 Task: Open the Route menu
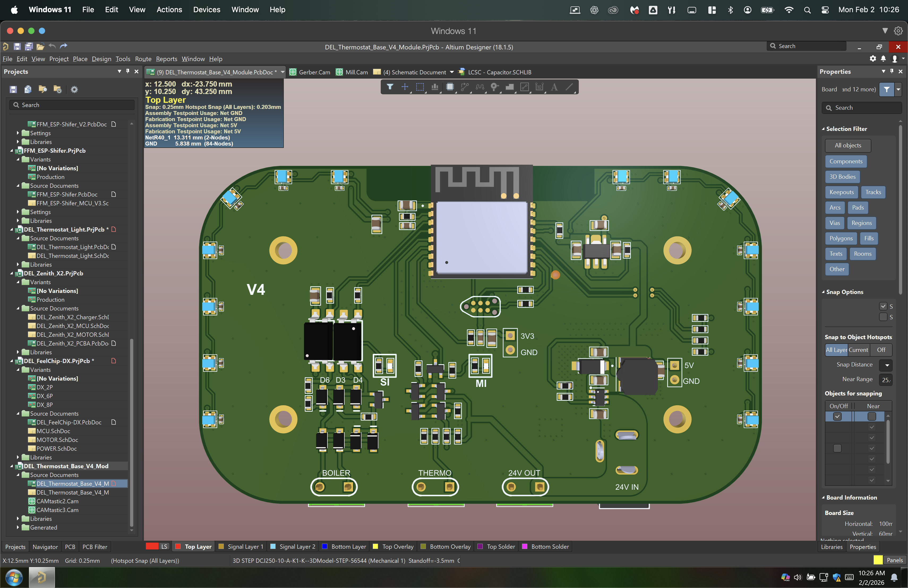(x=143, y=59)
